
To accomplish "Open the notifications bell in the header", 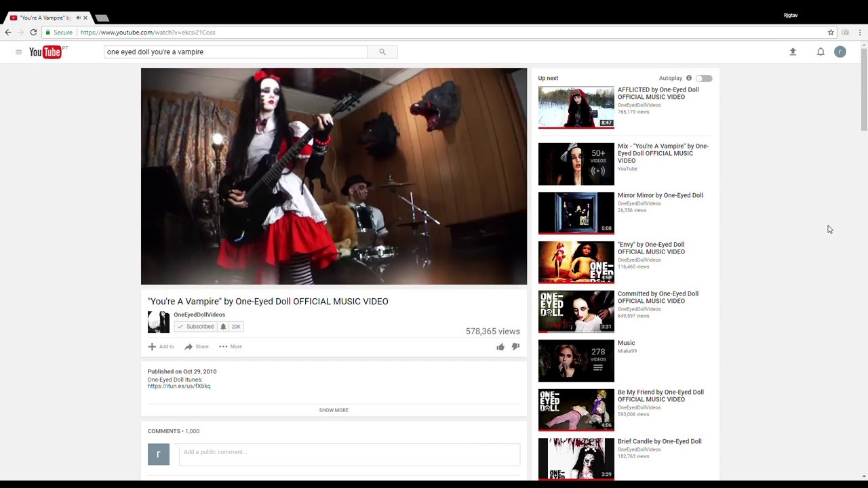I will pyautogui.click(x=821, y=52).
